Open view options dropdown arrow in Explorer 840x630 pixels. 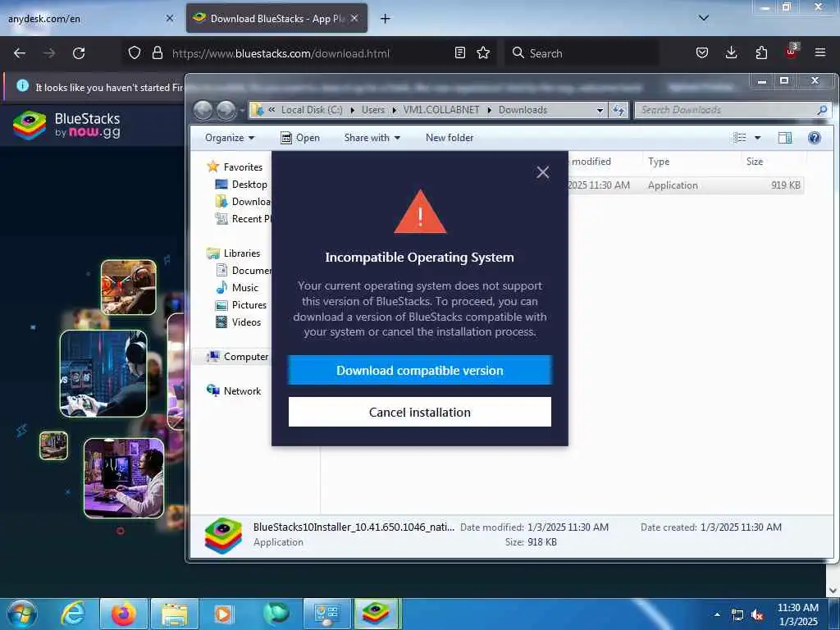[x=757, y=138]
